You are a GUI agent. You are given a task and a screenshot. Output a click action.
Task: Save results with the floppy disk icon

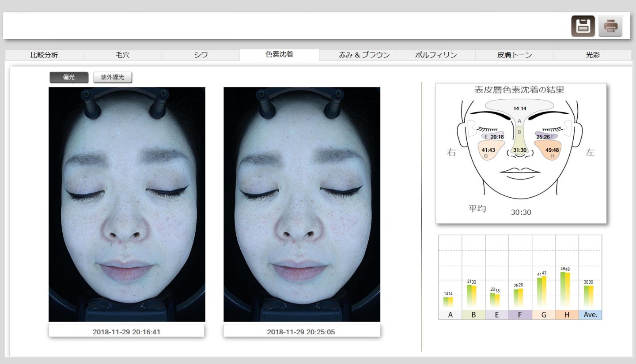coord(583,26)
